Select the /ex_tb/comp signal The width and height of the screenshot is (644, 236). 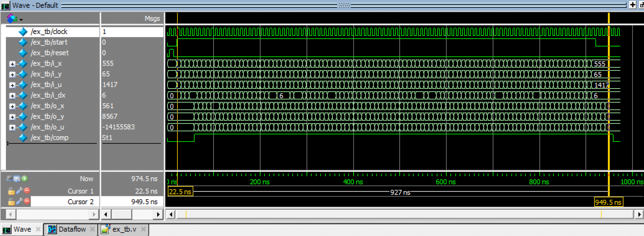click(49, 138)
